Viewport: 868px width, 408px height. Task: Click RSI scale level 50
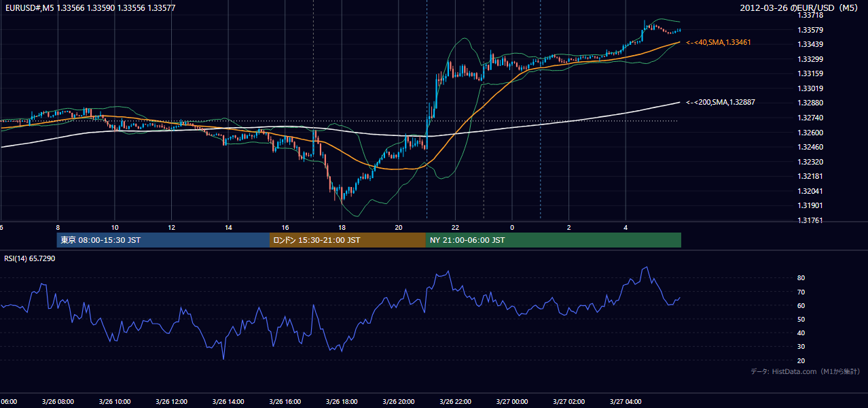click(801, 319)
